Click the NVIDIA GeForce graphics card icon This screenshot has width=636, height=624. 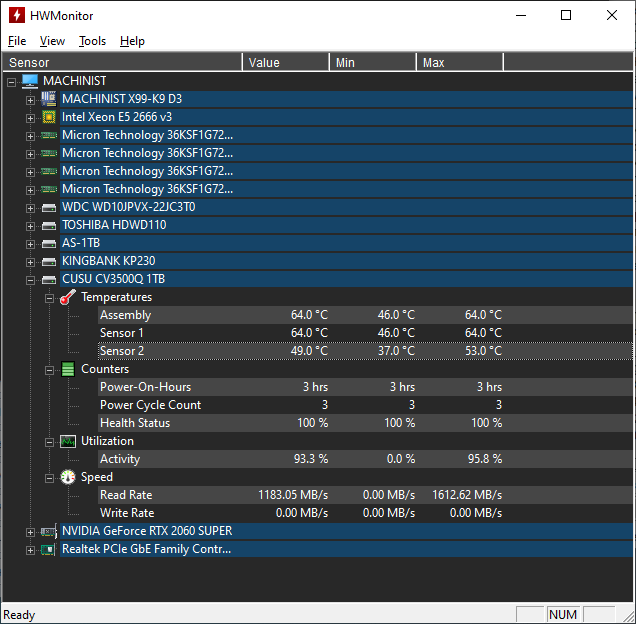pyautogui.click(x=49, y=531)
